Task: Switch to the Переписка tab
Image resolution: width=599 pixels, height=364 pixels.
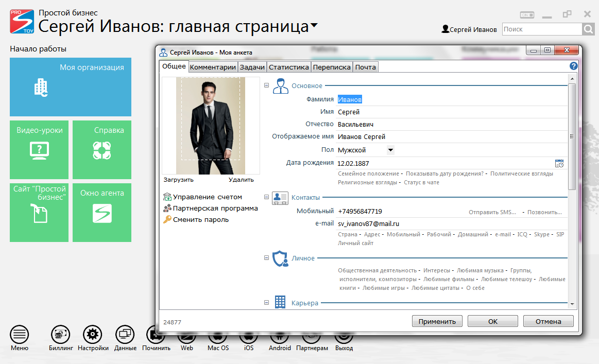Action: pyautogui.click(x=332, y=67)
